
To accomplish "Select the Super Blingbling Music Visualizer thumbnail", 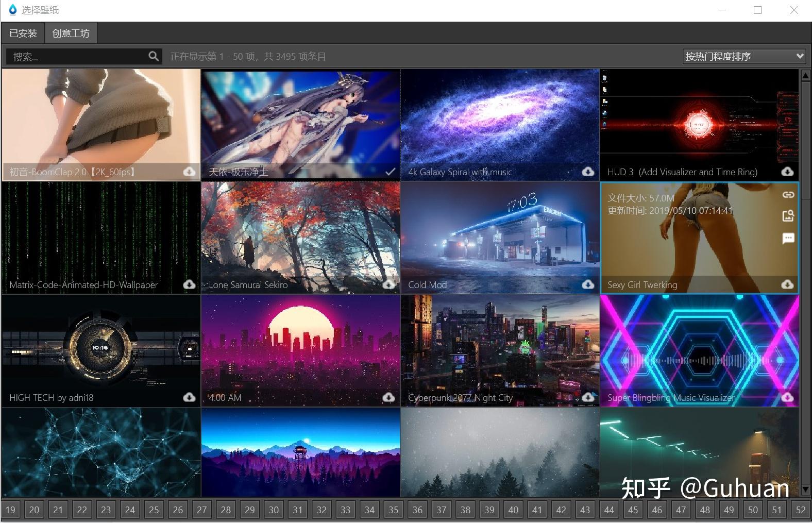I will [699, 350].
